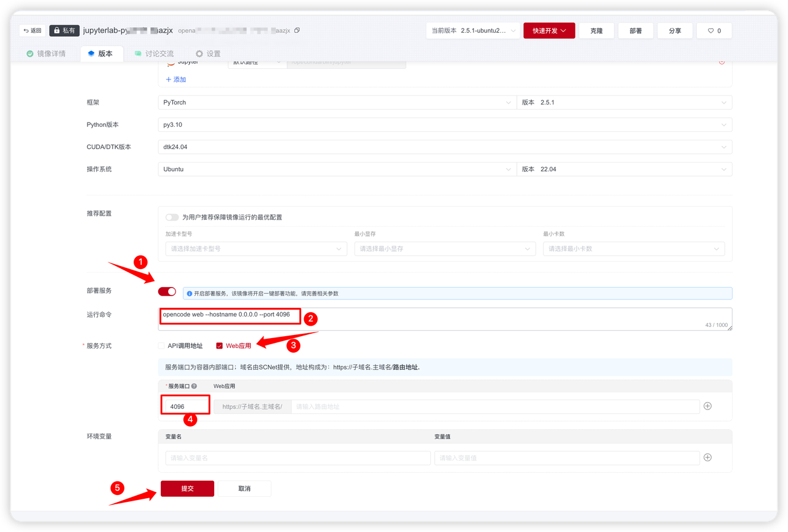The width and height of the screenshot is (788, 532).
Task: Click the heart favorite icon button
Action: [714, 31]
